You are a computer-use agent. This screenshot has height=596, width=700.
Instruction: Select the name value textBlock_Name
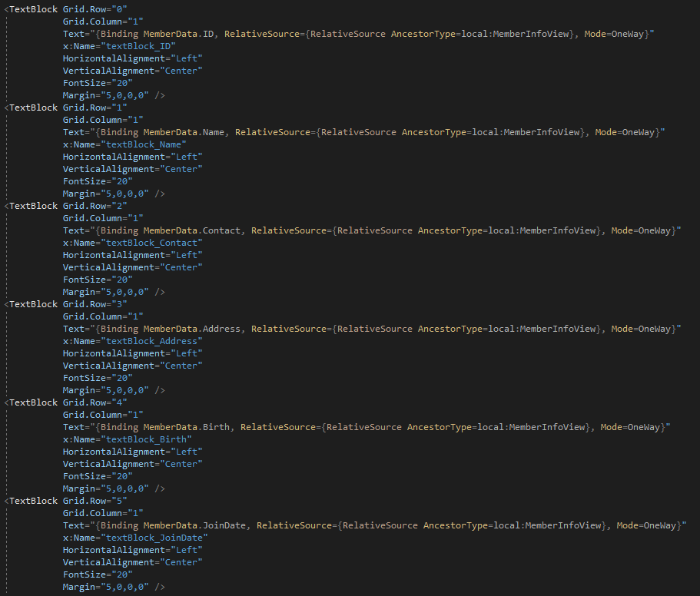143,144
